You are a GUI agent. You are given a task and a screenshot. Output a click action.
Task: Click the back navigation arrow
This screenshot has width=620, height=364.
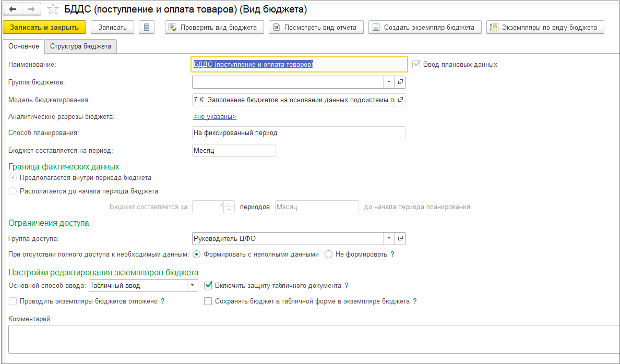pyautogui.click(x=14, y=9)
